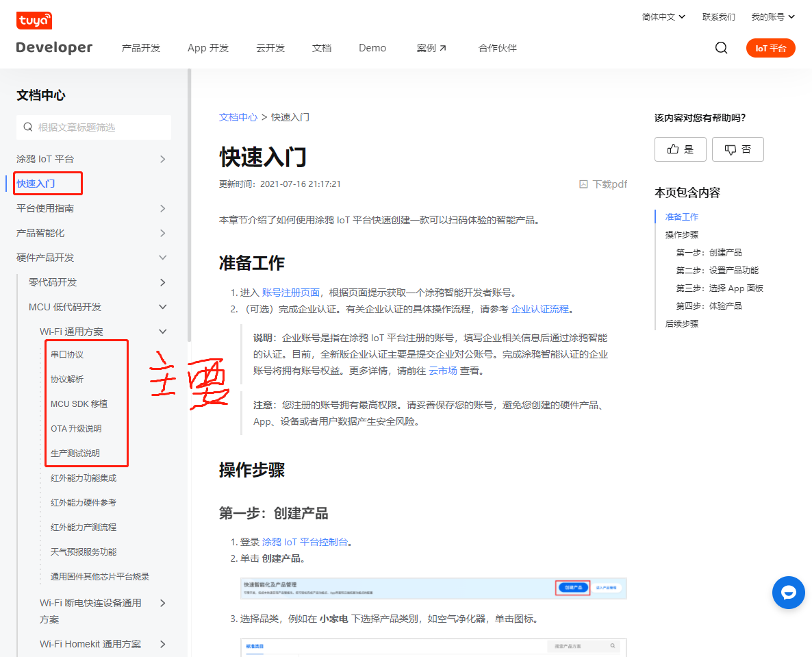812x657 pixels.
Task: Open the 云开发 navigation menu
Action: (270, 48)
